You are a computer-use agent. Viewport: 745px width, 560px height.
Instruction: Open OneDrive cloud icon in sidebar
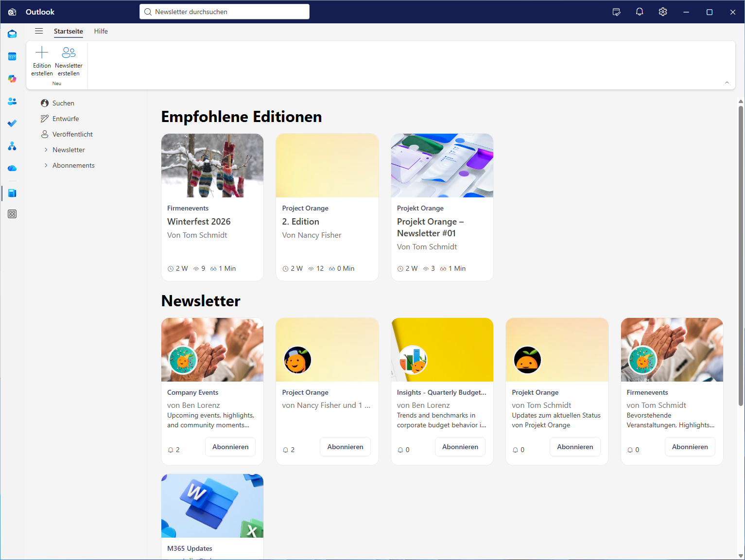tap(12, 168)
